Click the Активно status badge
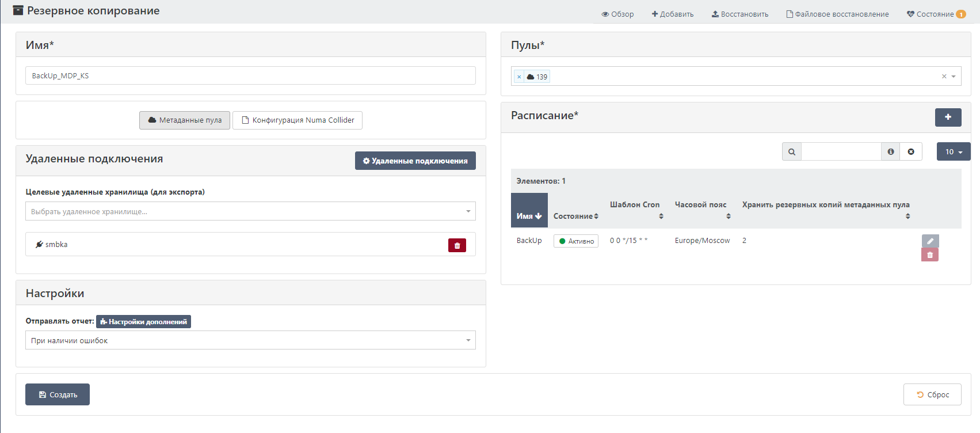The width and height of the screenshot is (980, 433). (576, 241)
